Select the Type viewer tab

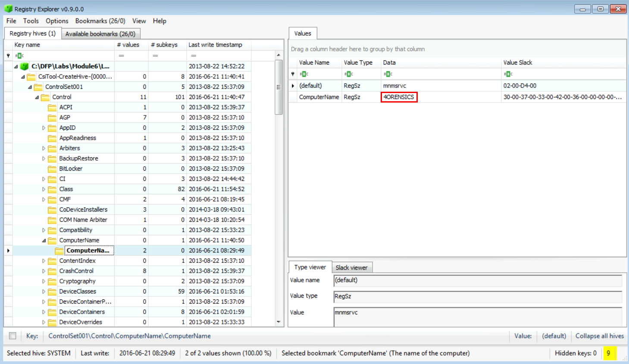tap(310, 267)
